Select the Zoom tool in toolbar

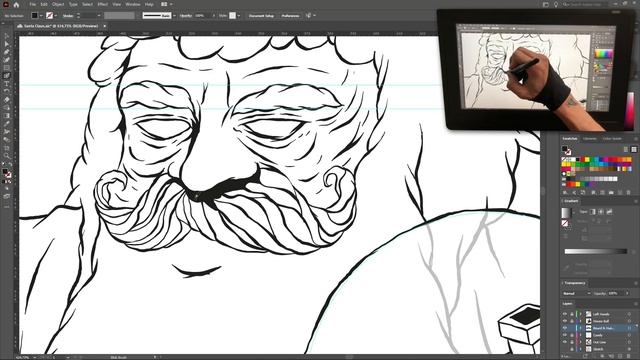tap(7, 155)
